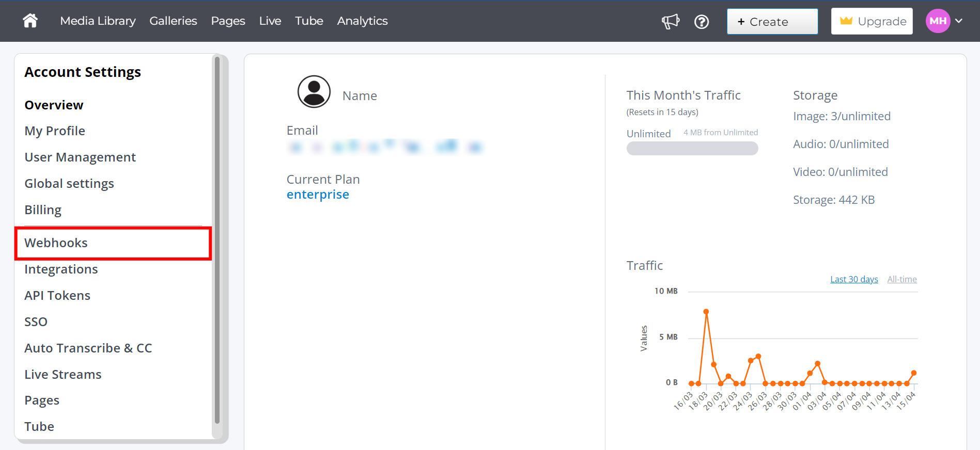Click the highest traffic peak data point
The width and height of the screenshot is (980, 450).
[x=706, y=312]
